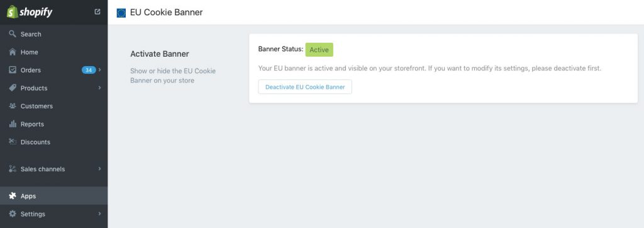
Task: Click the EU Cookie Banner page title
Action: [x=166, y=13]
